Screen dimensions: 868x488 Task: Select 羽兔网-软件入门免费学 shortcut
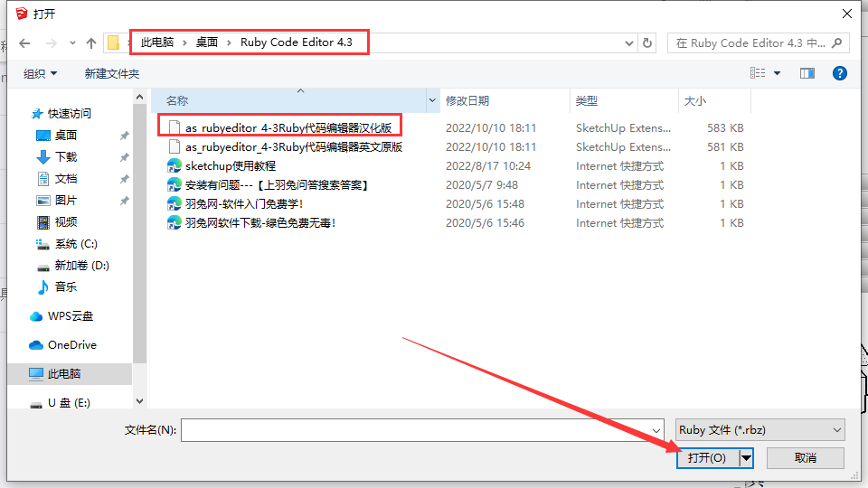[x=244, y=203]
